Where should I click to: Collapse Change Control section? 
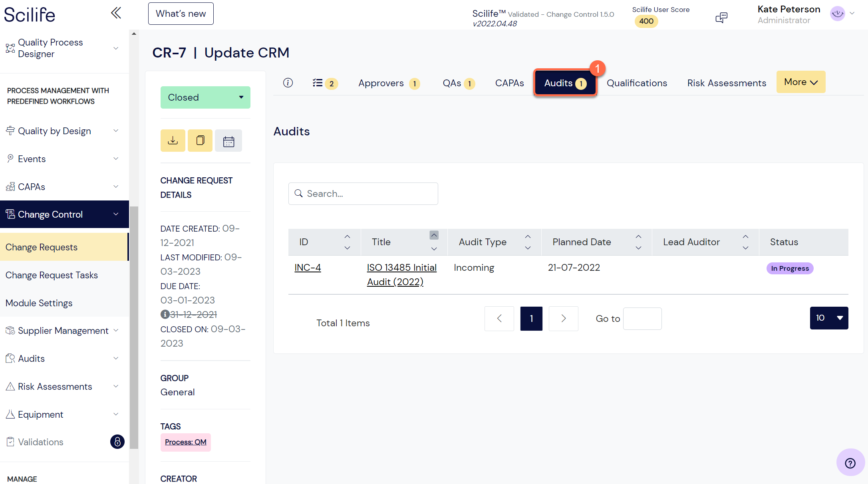point(116,214)
